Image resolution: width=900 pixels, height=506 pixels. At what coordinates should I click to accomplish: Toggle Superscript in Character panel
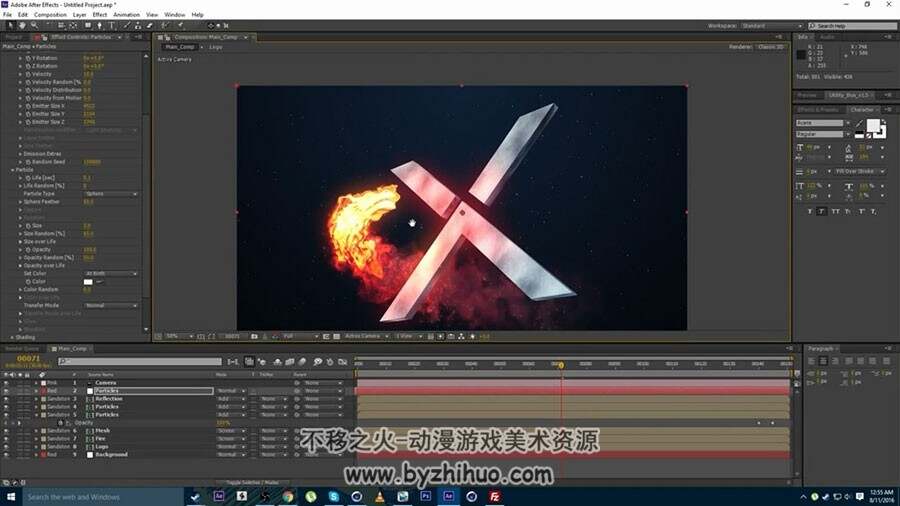(x=862, y=212)
